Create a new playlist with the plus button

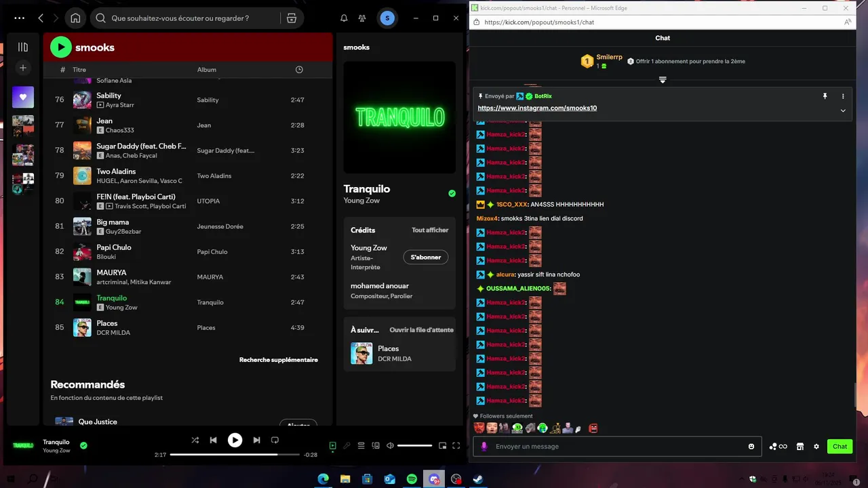[x=23, y=68]
